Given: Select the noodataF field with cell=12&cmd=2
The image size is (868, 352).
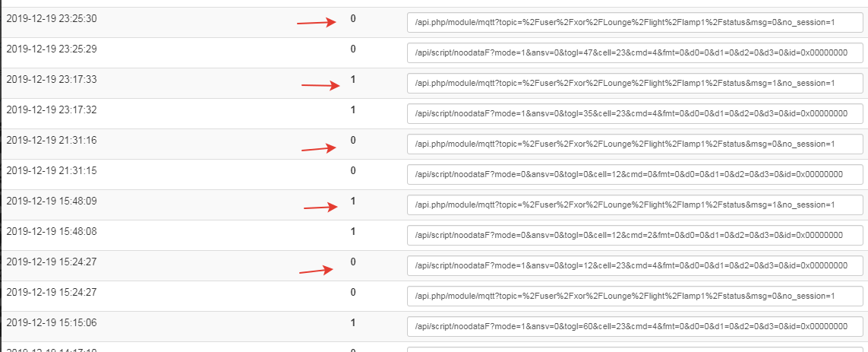Looking at the screenshot, I should coord(635,236).
